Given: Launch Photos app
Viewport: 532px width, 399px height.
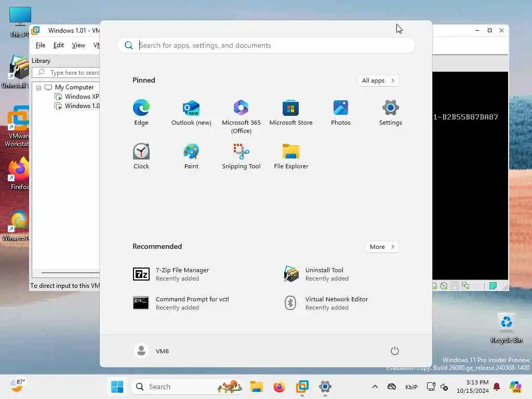Looking at the screenshot, I should [x=341, y=113].
